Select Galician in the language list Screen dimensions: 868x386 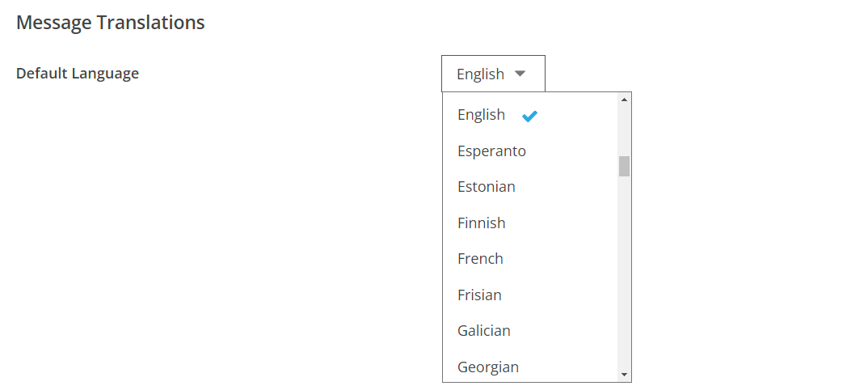click(x=530, y=331)
